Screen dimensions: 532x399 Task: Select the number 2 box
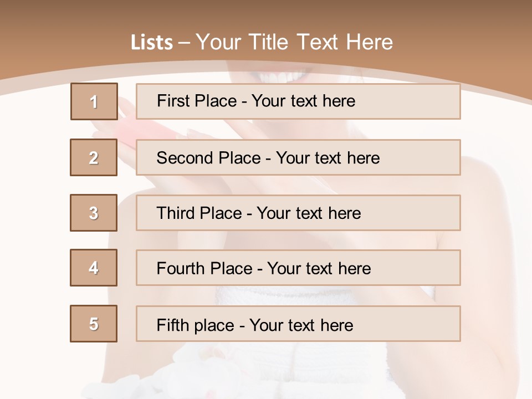[94, 157]
